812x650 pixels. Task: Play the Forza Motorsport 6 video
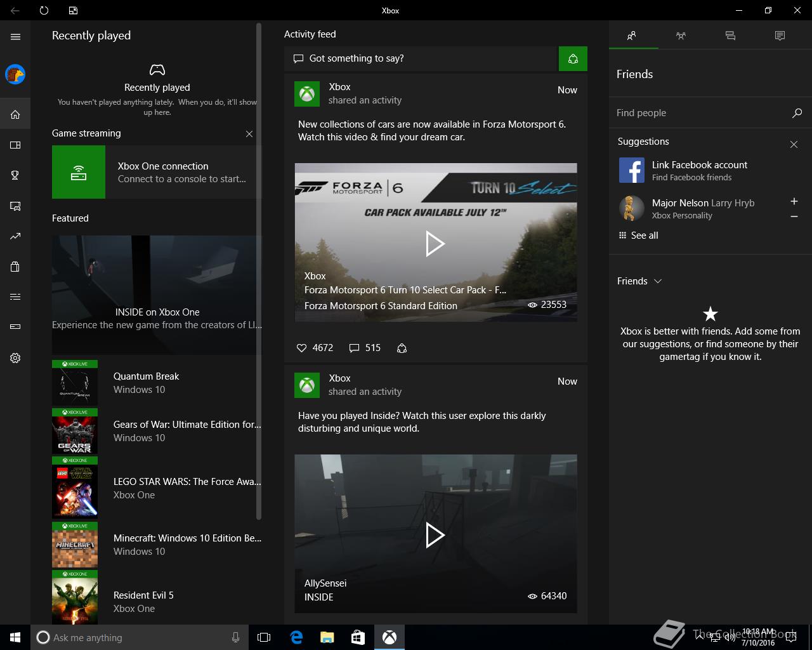[x=435, y=243]
